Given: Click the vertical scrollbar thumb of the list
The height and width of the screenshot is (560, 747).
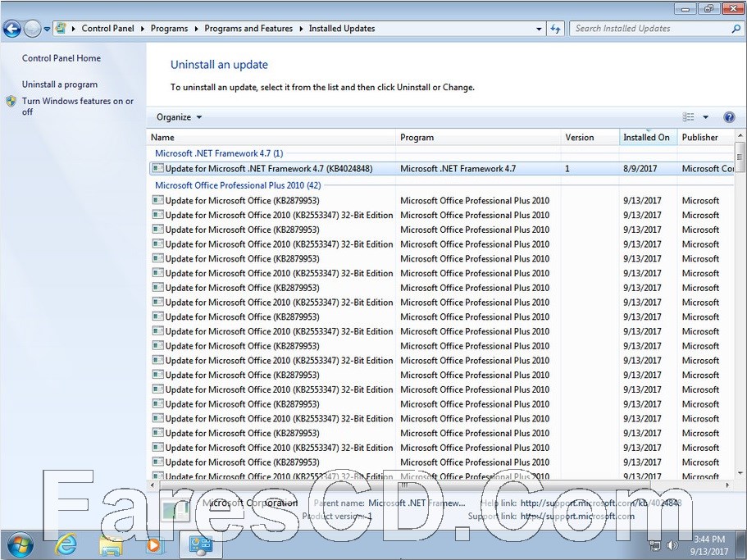Looking at the screenshot, I should coord(740,156).
